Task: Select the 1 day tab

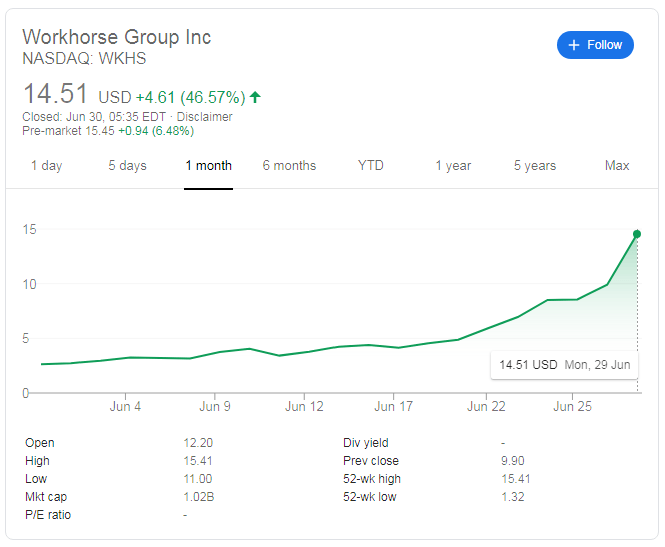Action: pyautogui.click(x=47, y=165)
